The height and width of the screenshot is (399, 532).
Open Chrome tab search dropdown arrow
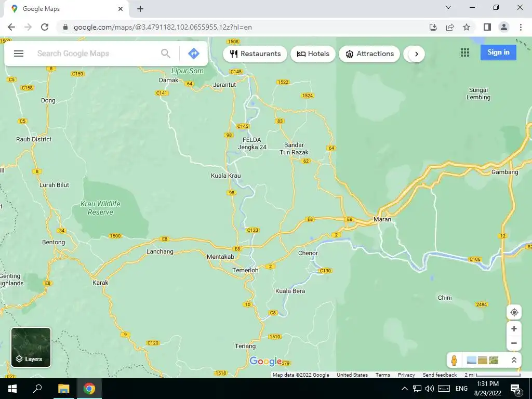pyautogui.click(x=448, y=7)
